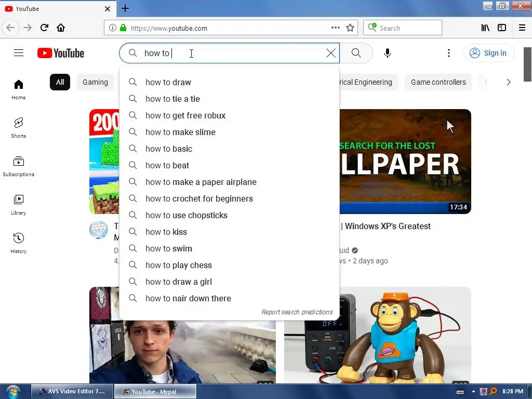Choose suggestion 'how to make a paper airplane'
The width and height of the screenshot is (532, 399).
pyautogui.click(x=229, y=182)
